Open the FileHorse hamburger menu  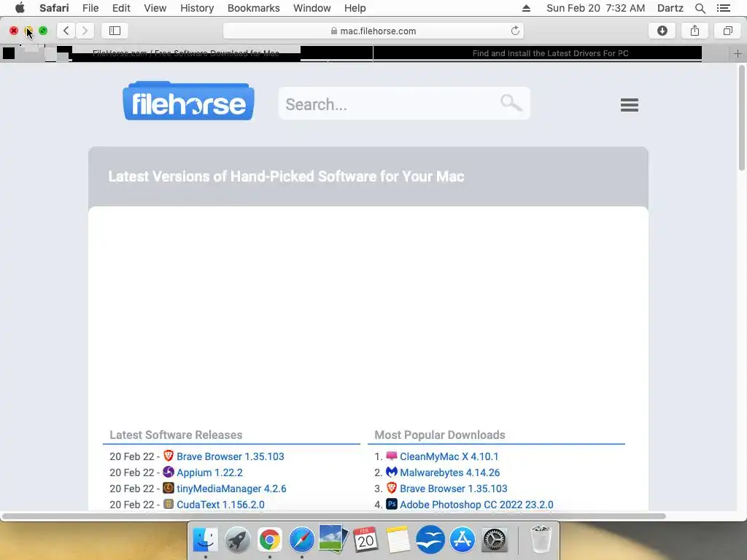(630, 105)
